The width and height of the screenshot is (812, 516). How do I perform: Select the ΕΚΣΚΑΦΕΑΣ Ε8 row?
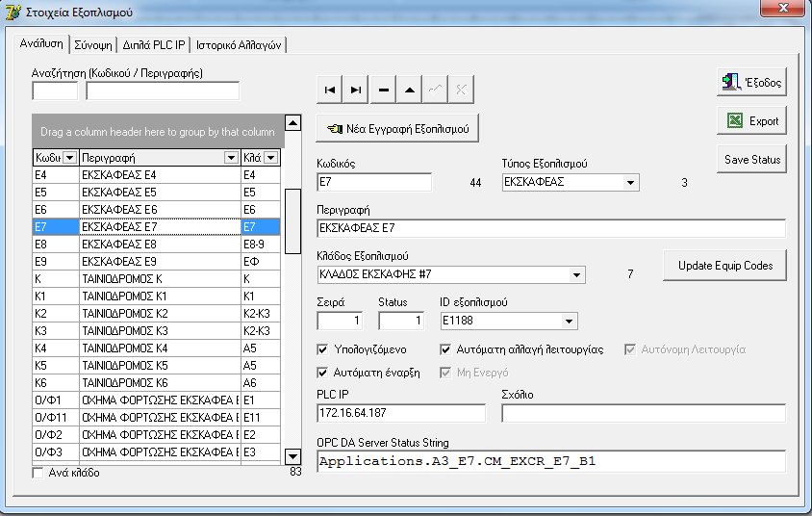157,244
